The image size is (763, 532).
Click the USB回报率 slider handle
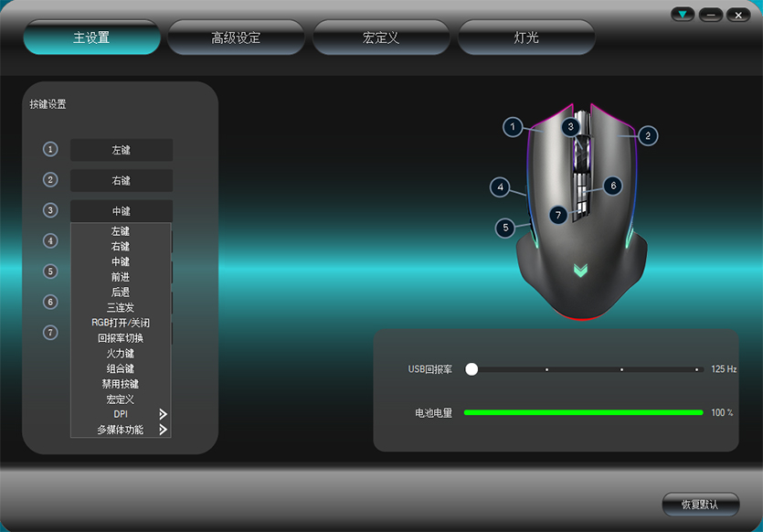(472, 369)
